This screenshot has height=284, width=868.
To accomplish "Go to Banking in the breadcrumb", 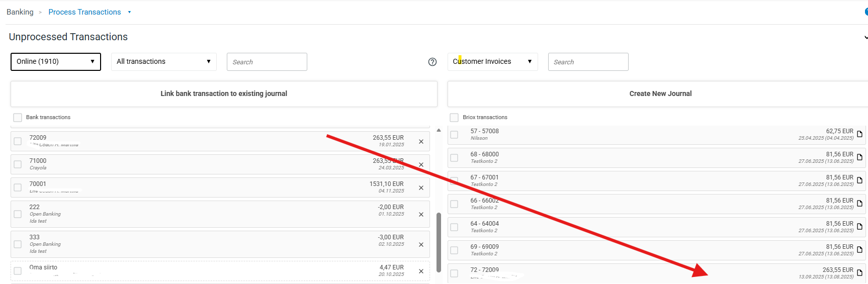I will point(20,12).
